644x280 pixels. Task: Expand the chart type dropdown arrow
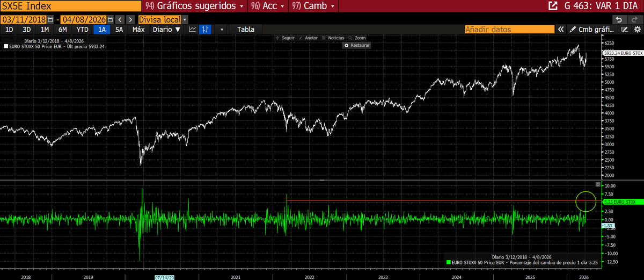point(221,30)
